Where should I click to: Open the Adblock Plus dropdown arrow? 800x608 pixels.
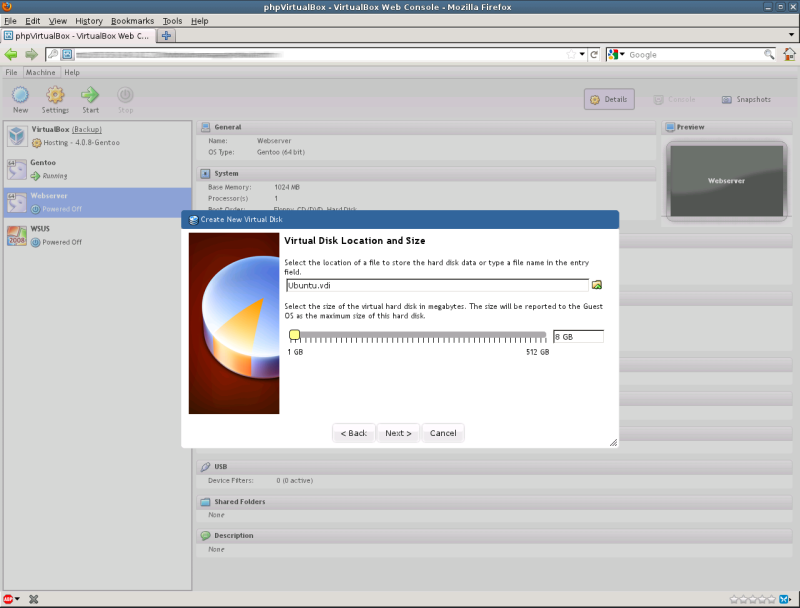pyautogui.click(x=17, y=599)
